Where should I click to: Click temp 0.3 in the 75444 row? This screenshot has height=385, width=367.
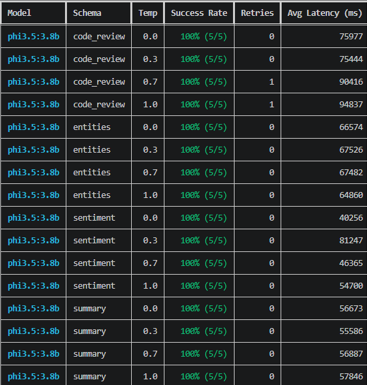[150, 59]
